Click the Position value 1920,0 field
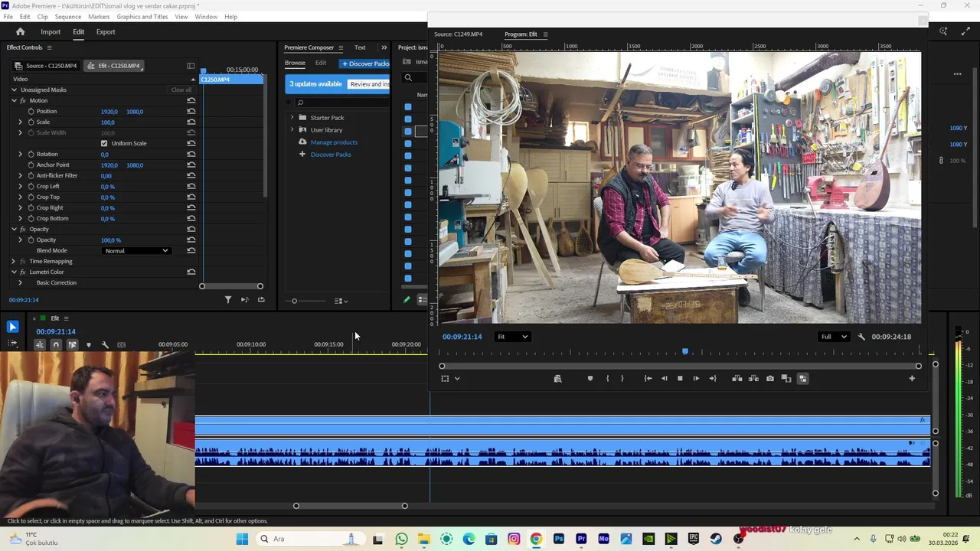The width and height of the screenshot is (980, 551). click(x=109, y=111)
